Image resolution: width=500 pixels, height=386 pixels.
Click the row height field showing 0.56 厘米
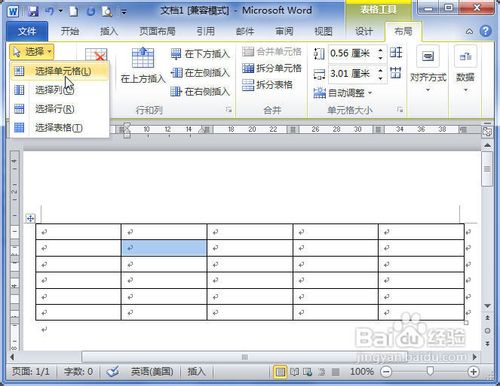pyautogui.click(x=352, y=53)
